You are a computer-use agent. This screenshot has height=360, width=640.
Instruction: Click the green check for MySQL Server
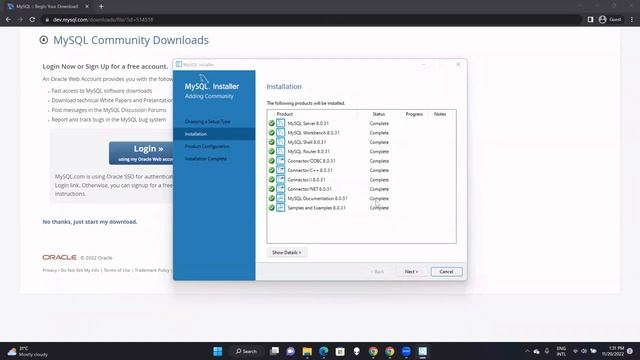[271, 123]
